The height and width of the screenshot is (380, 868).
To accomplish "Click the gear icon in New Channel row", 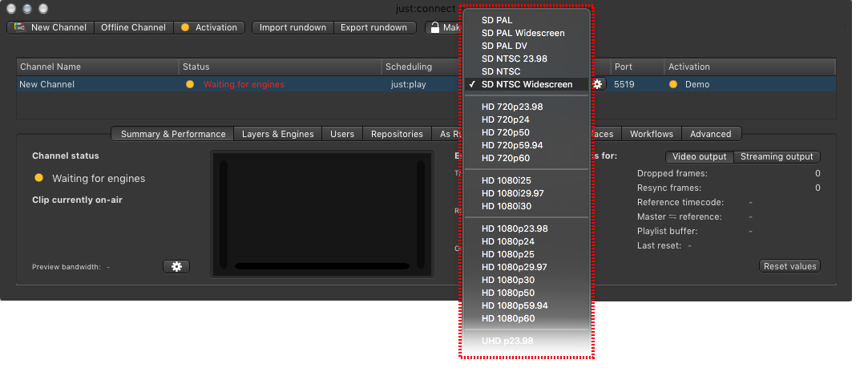I will 597,84.
